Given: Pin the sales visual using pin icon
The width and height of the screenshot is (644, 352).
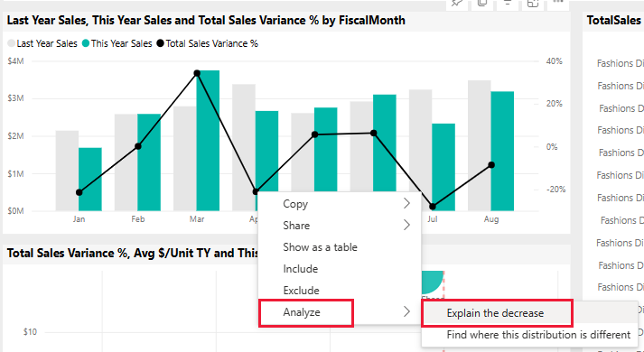Looking at the screenshot, I should point(456,3).
